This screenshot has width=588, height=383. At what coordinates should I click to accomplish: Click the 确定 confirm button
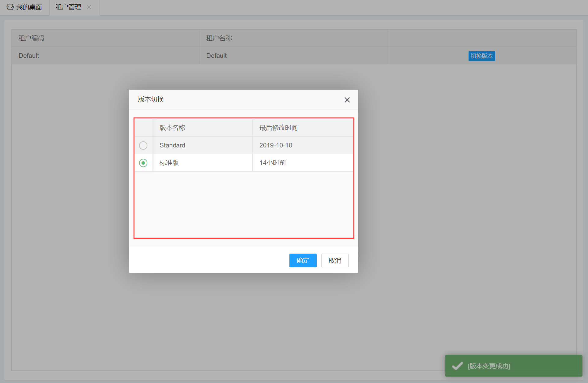(x=303, y=260)
